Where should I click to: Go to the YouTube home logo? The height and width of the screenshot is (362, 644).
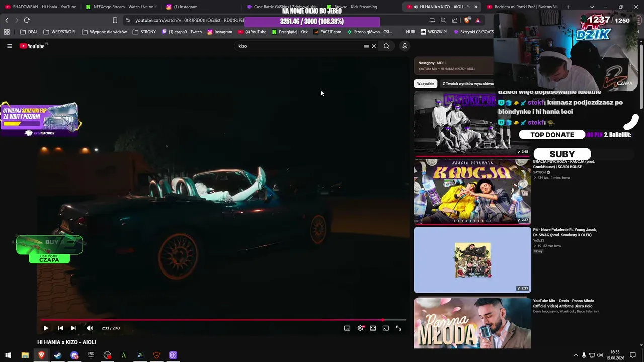pyautogui.click(x=33, y=46)
